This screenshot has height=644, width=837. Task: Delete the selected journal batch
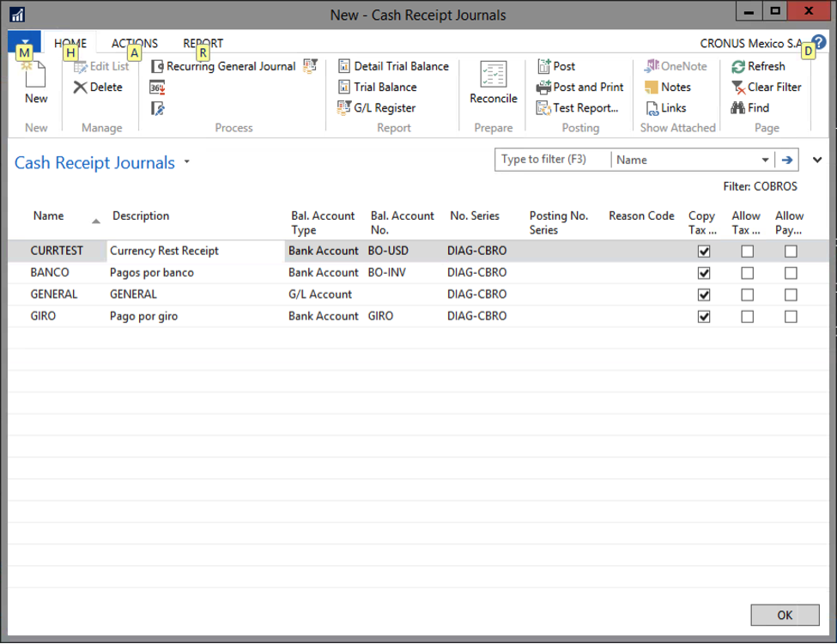tap(98, 87)
